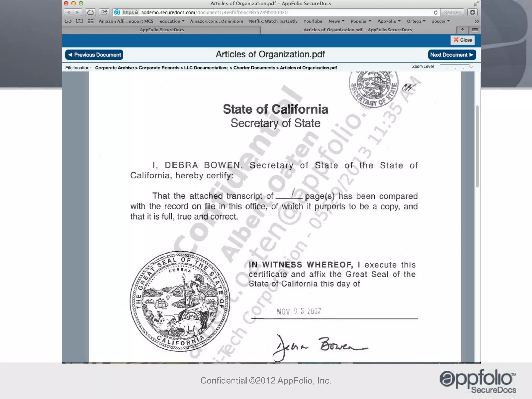This screenshot has width=532, height=399.
Task: Click the Articles of Organization.pdf page title
Action: point(270,54)
